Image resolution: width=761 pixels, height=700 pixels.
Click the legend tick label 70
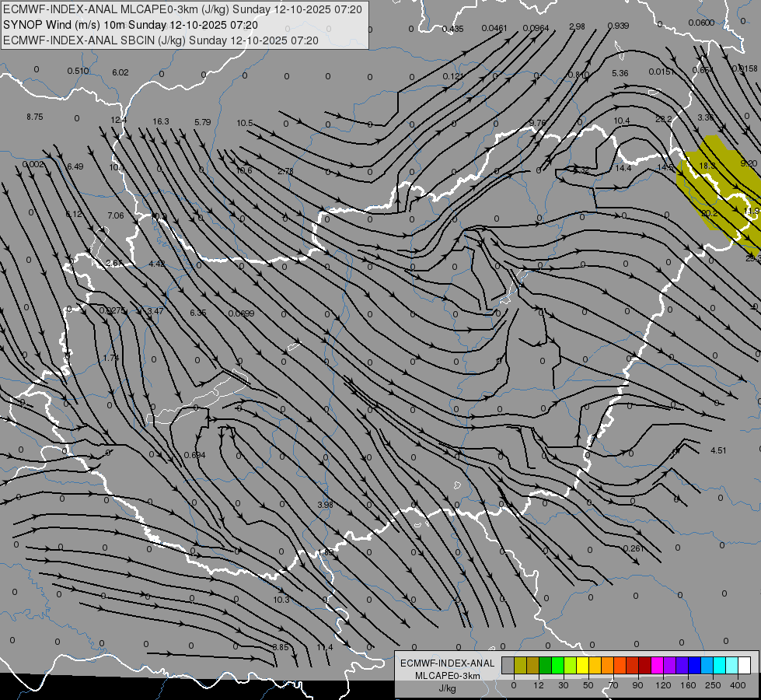[613, 685]
